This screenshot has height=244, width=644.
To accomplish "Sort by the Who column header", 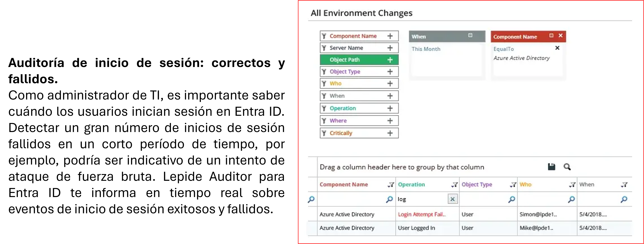I will click(525, 184).
